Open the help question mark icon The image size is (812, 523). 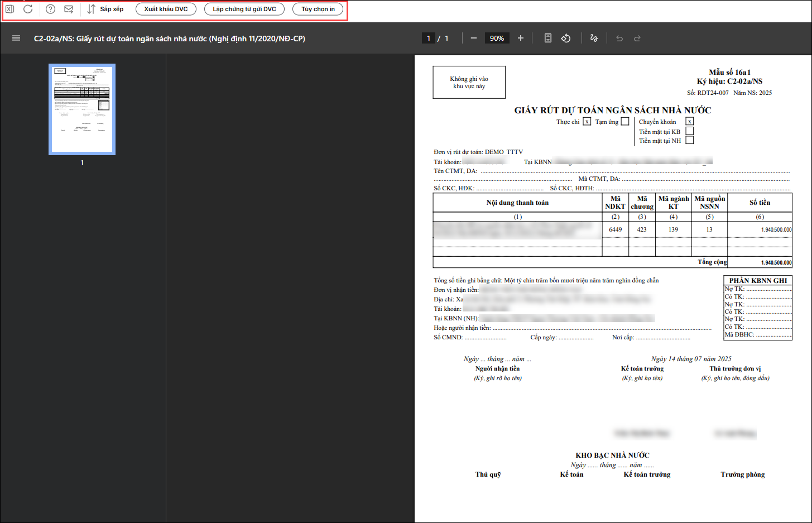pyautogui.click(x=50, y=9)
